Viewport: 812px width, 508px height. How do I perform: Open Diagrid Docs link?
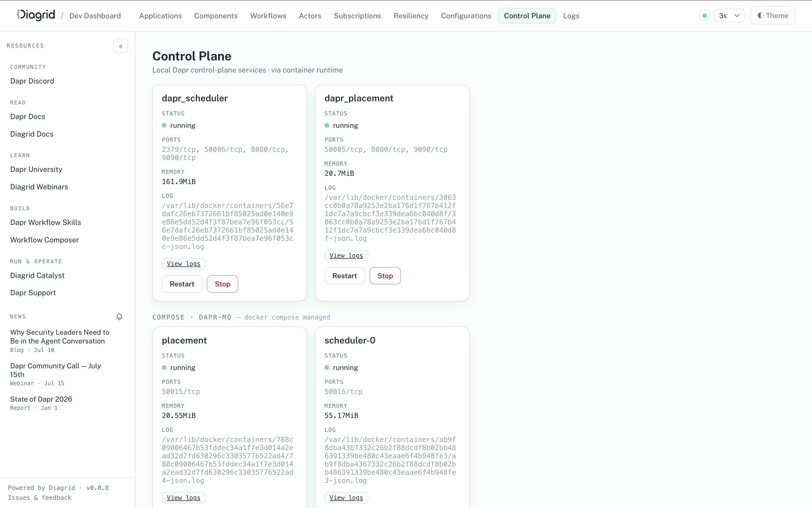pyautogui.click(x=32, y=134)
